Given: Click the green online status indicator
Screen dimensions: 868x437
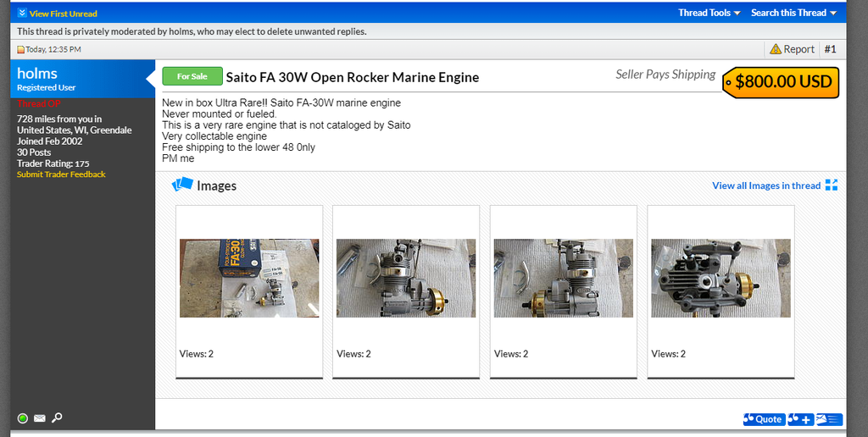Looking at the screenshot, I should pyautogui.click(x=23, y=418).
